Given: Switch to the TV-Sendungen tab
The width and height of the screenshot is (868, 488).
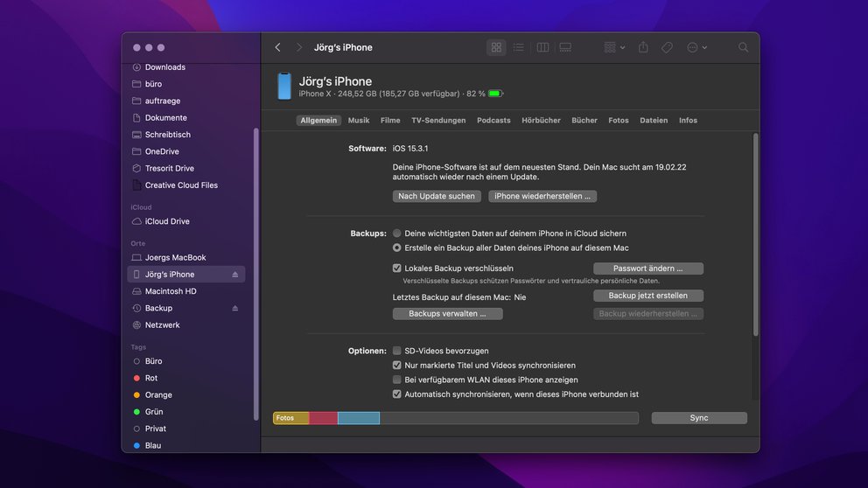Looking at the screenshot, I should (x=438, y=120).
